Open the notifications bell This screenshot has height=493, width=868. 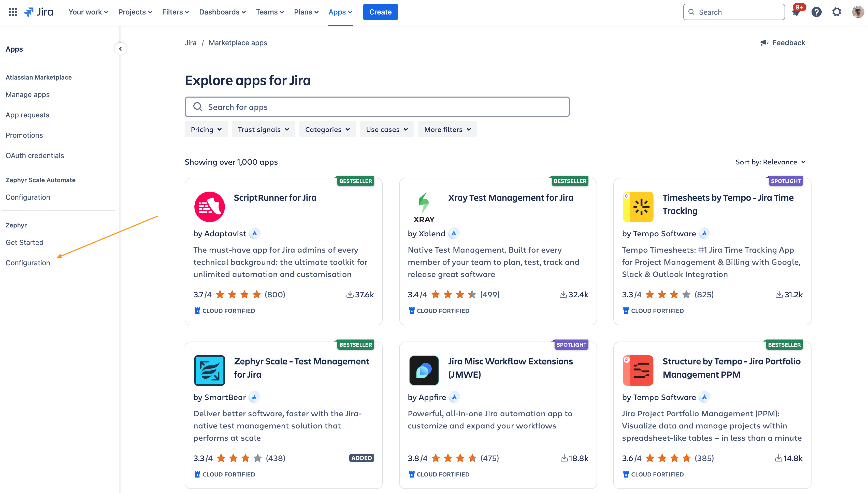(x=796, y=12)
